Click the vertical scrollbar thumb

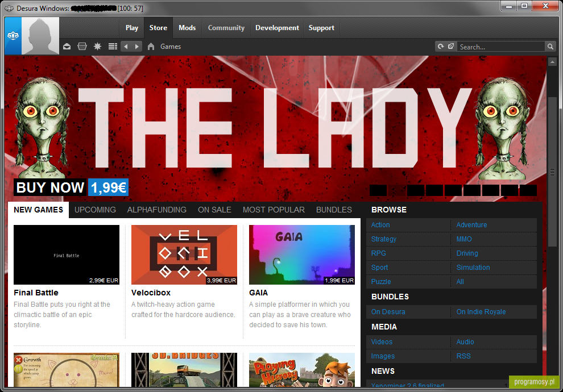552,172
